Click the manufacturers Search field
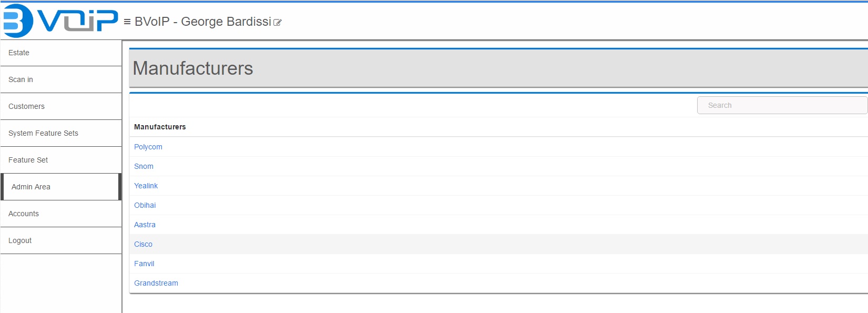Viewport: 868px width, 313px height. coord(782,105)
